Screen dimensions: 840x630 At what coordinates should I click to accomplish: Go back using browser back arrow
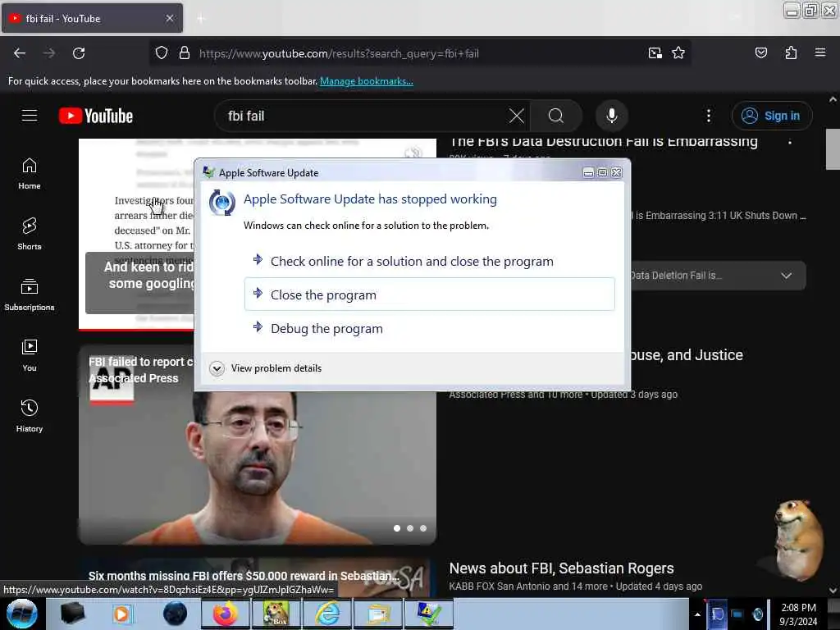click(20, 53)
